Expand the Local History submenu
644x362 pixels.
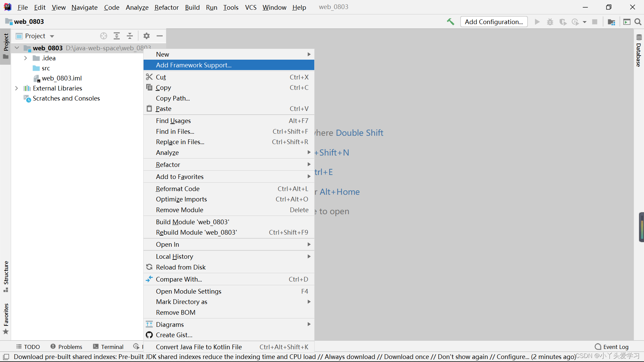click(x=229, y=256)
